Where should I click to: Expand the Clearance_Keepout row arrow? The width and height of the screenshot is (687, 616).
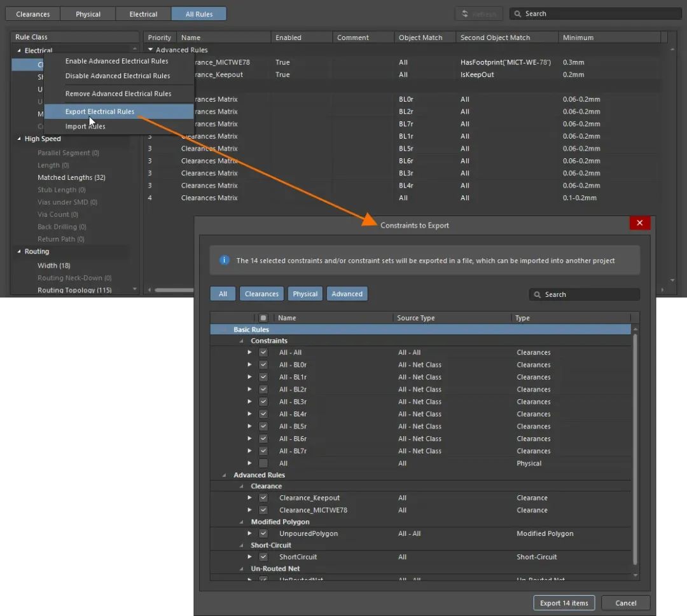[x=249, y=497]
